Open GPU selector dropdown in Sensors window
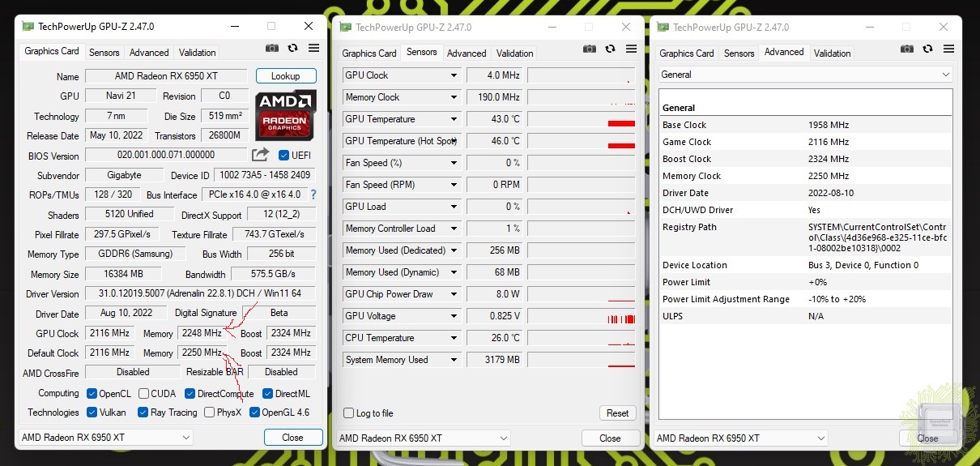The width and height of the screenshot is (980, 466). (x=423, y=438)
